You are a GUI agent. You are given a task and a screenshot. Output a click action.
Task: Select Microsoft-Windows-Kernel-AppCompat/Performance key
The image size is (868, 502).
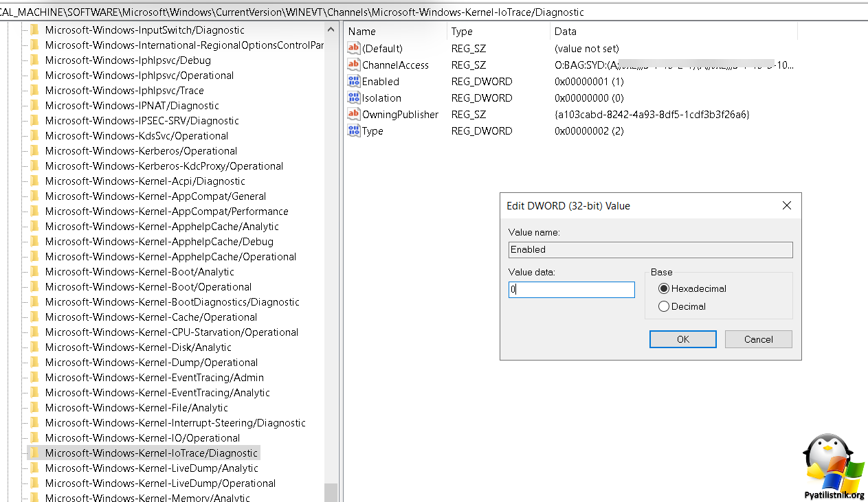click(x=167, y=212)
